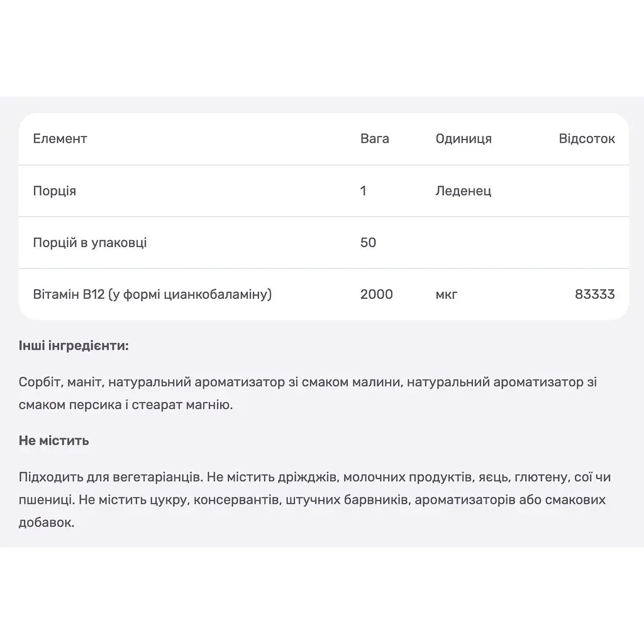This screenshot has width=644, height=644.
Task: Click the Вітамін B12 ingredient name
Action: 152,294
